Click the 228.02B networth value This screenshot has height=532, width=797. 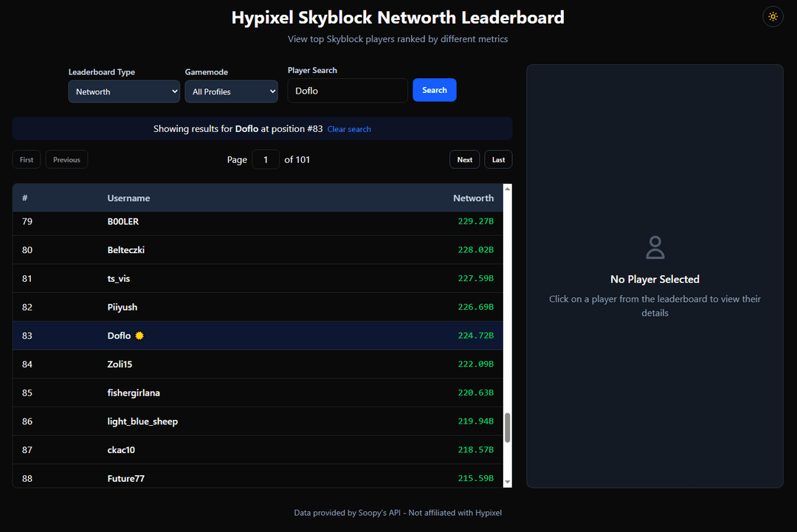[x=476, y=249]
